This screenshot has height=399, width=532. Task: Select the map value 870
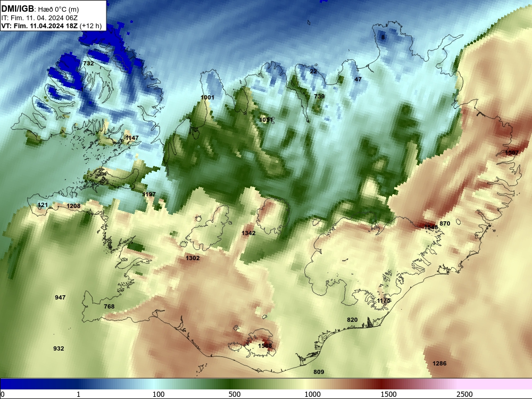pyautogui.click(x=445, y=223)
